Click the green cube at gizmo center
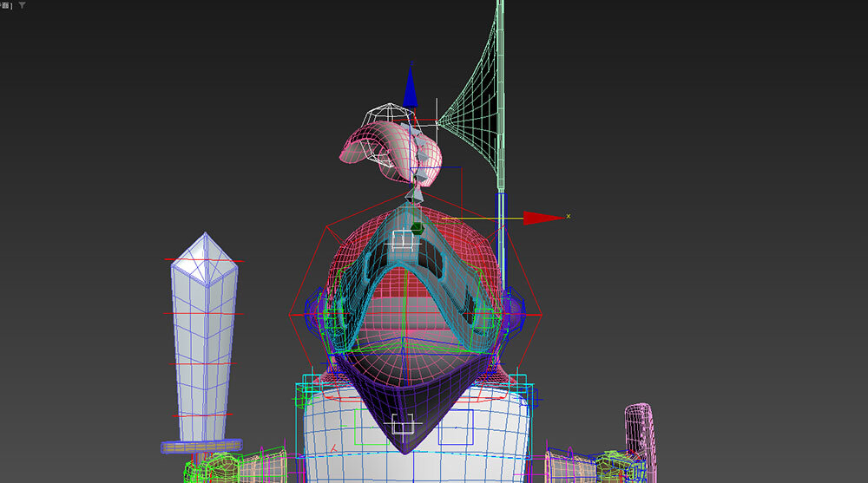Viewport: 868px width, 483px height. pos(416,228)
